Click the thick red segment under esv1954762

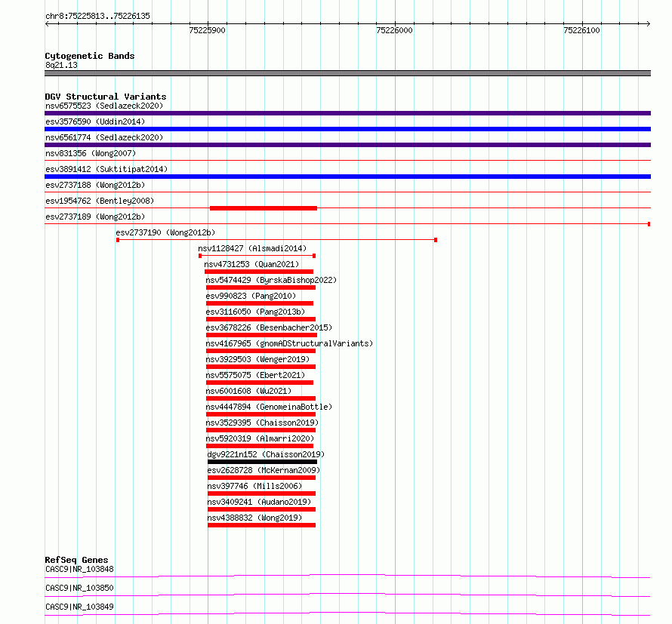(264, 208)
